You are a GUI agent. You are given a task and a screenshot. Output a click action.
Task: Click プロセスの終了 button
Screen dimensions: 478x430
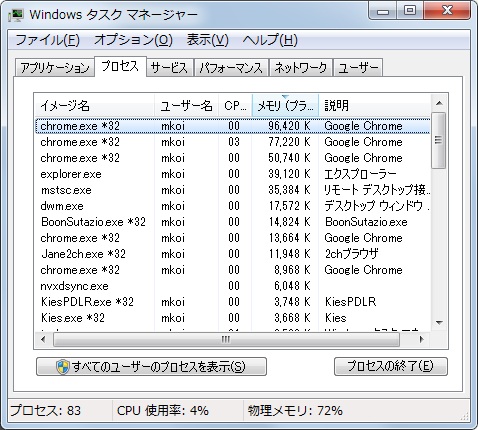point(391,367)
